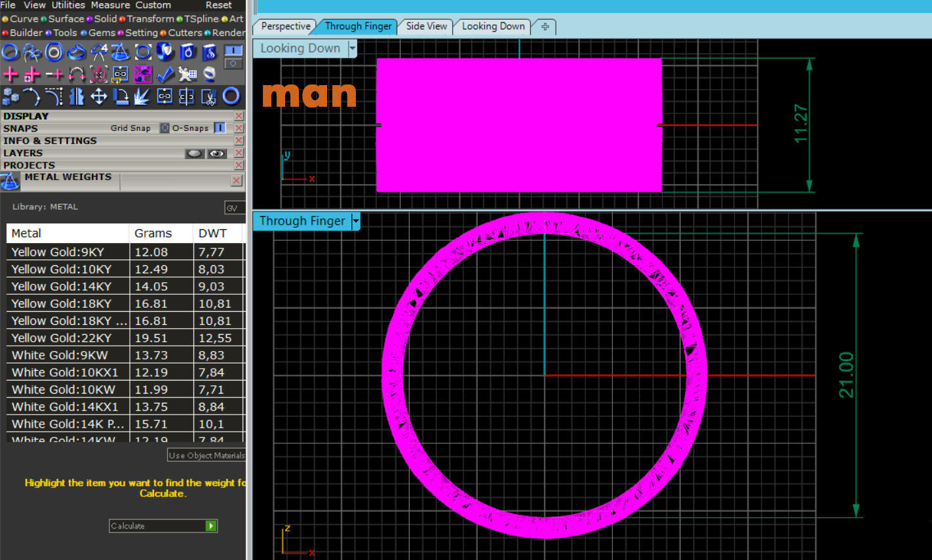This screenshot has height=560, width=932.
Task: Click the ring on display stand icon
Action: tap(209, 75)
